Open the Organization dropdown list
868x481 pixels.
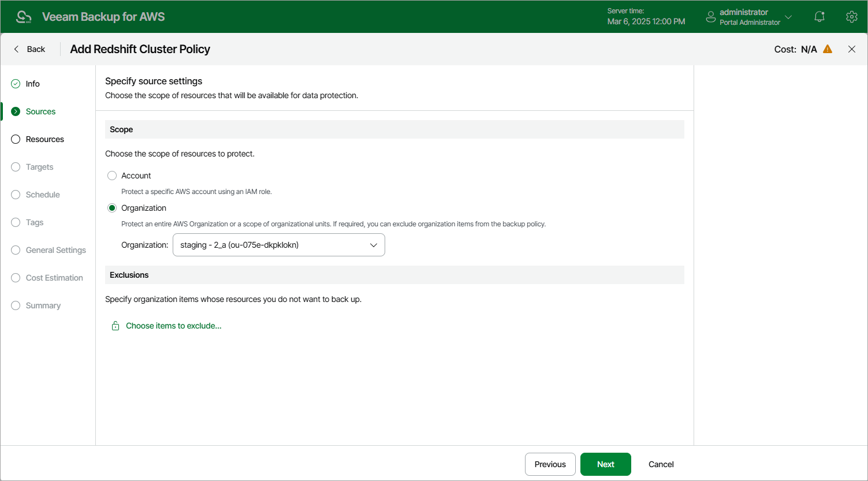[278, 245]
